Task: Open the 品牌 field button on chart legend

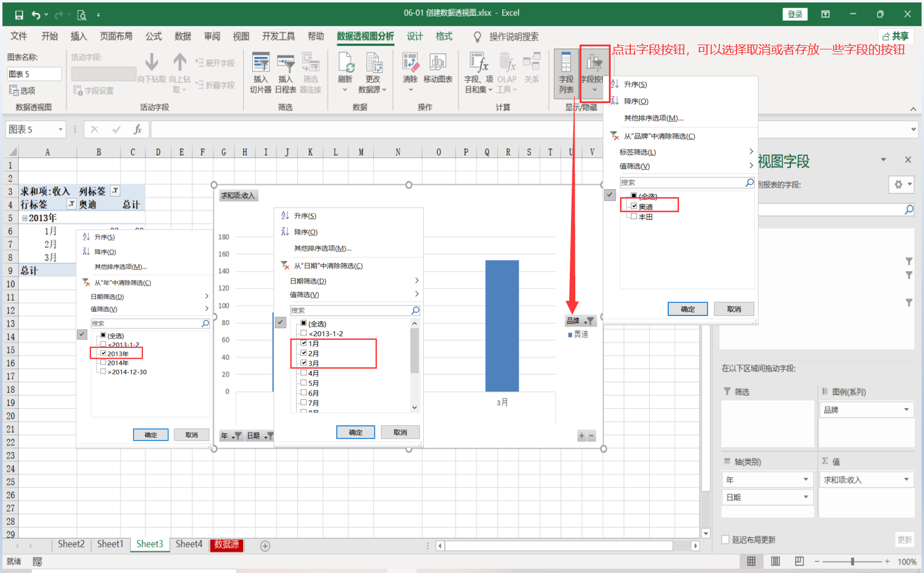Action: (580, 321)
